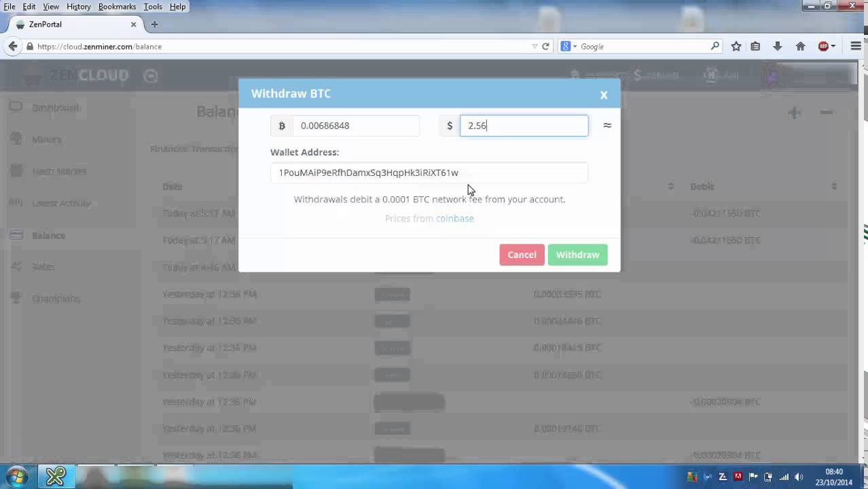Go to the Home page icon

[x=800, y=46]
